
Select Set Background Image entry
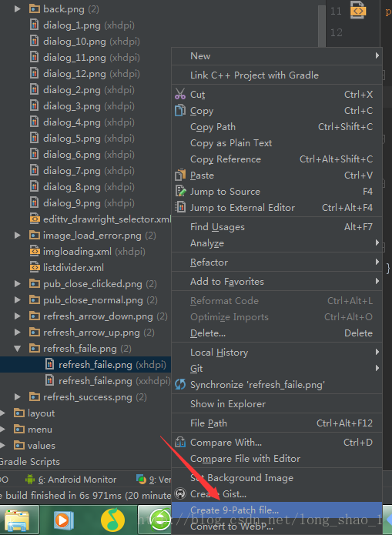276,478
